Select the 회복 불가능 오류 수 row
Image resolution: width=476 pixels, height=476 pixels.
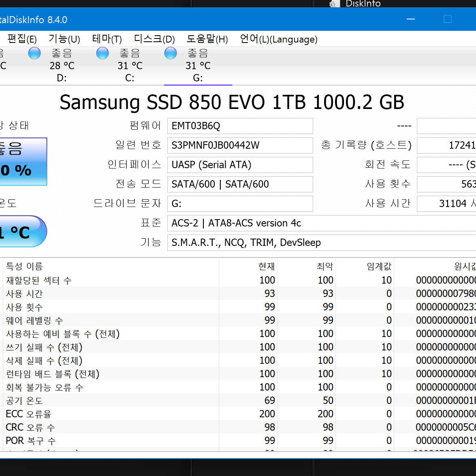[x=238, y=387]
